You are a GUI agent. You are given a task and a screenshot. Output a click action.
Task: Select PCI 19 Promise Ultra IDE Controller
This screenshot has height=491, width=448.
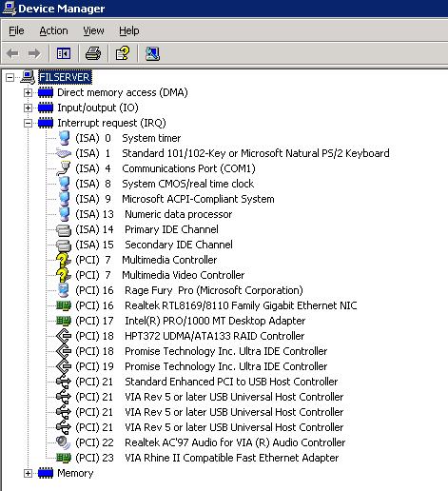tap(201, 366)
